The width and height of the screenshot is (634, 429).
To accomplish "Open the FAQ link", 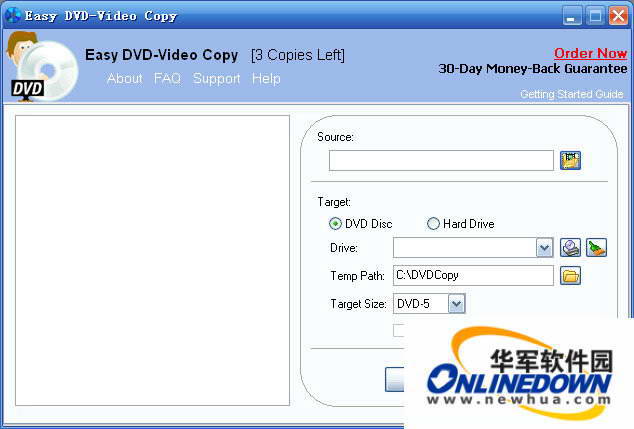I will [x=167, y=78].
